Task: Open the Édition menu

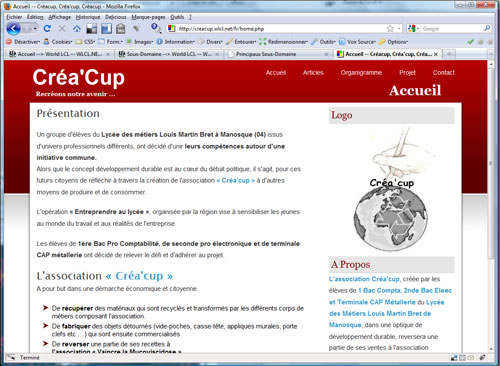Action: [35, 17]
